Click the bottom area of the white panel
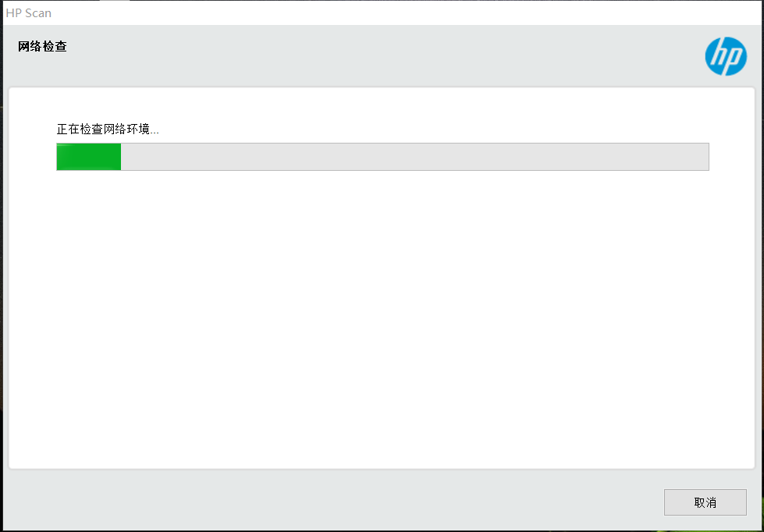This screenshot has height=532, width=764. click(x=382, y=438)
